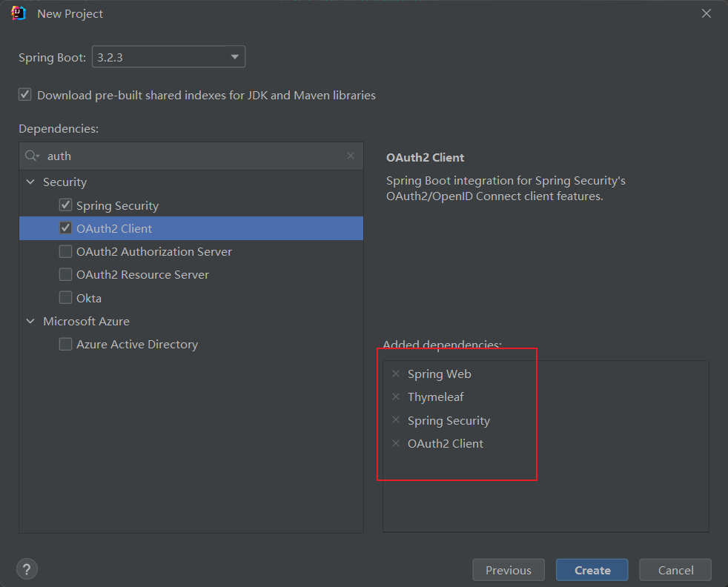Remove Spring Web from added dependencies

pyautogui.click(x=395, y=374)
